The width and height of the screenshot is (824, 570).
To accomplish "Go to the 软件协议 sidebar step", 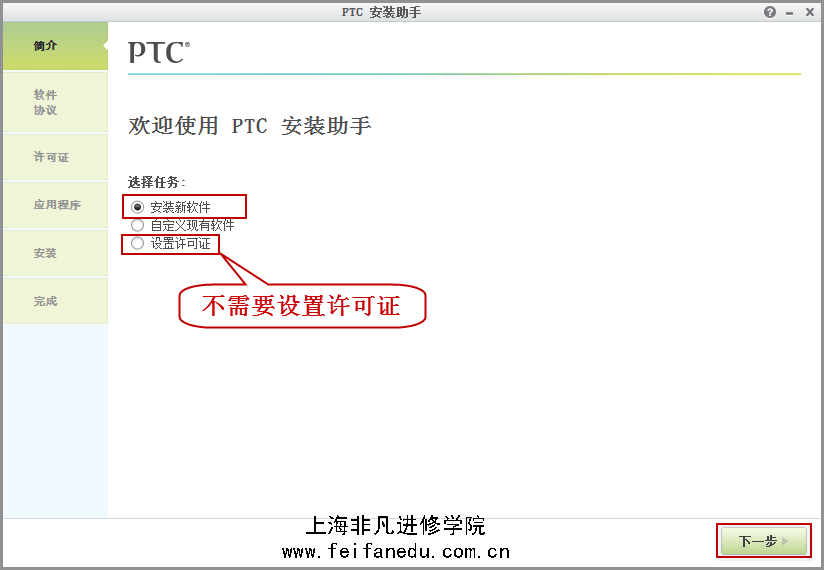I will [55, 102].
